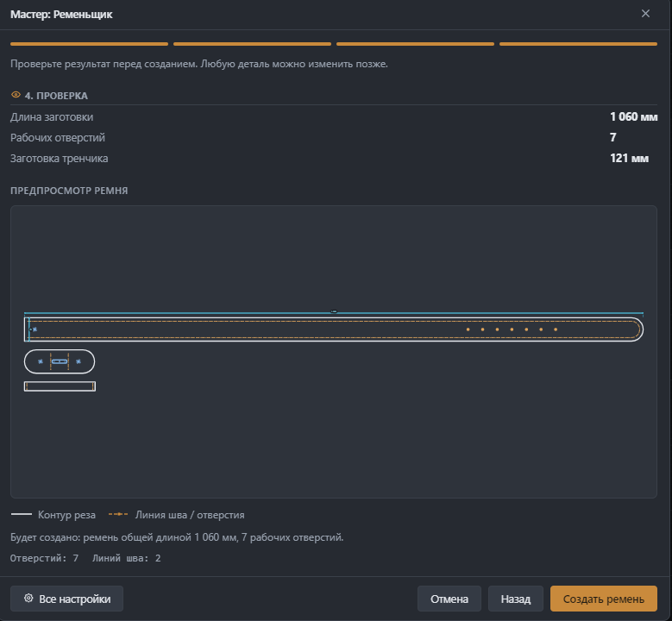Click the rounded tip end of the belt

pyautogui.click(x=637, y=329)
